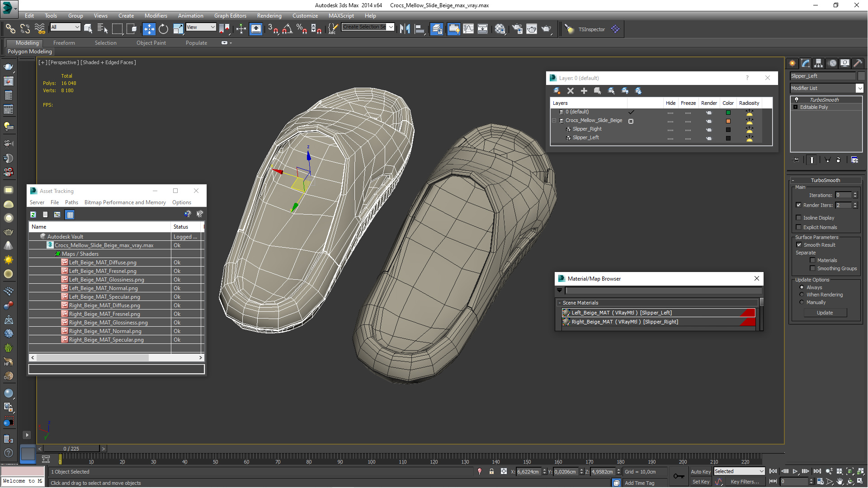The image size is (868, 488).
Task: Open the Select by Name tool
Action: [x=103, y=29]
